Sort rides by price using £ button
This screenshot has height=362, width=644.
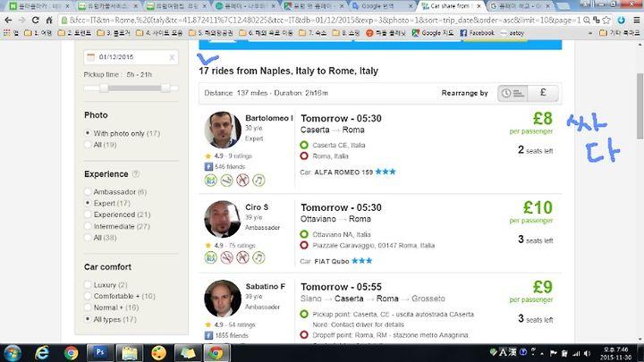[543, 93]
